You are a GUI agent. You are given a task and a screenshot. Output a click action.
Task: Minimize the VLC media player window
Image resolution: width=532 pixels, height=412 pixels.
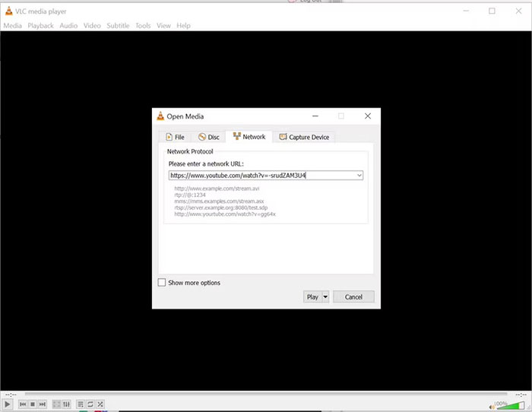click(x=466, y=11)
